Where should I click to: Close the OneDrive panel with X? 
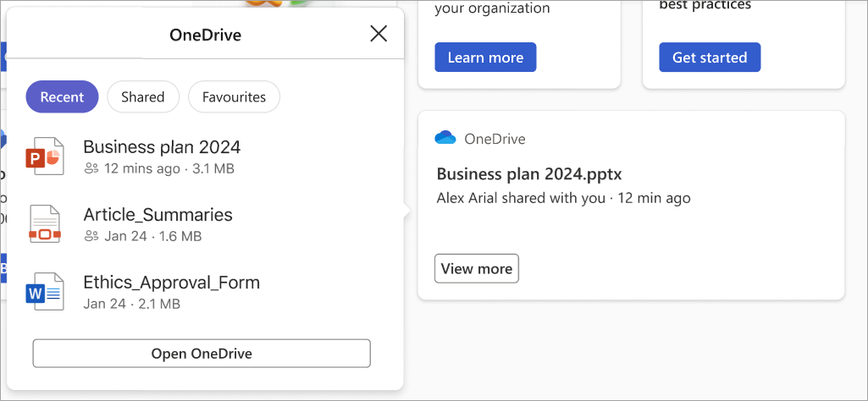(379, 35)
